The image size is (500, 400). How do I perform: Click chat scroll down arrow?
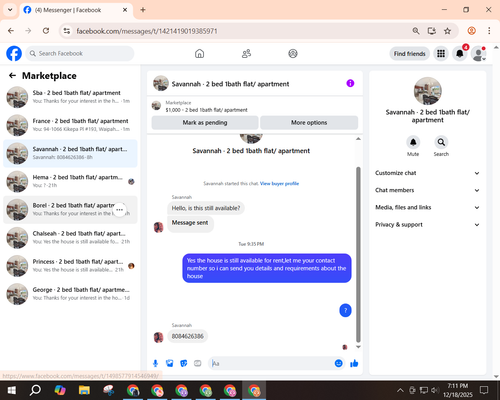pos(358,347)
